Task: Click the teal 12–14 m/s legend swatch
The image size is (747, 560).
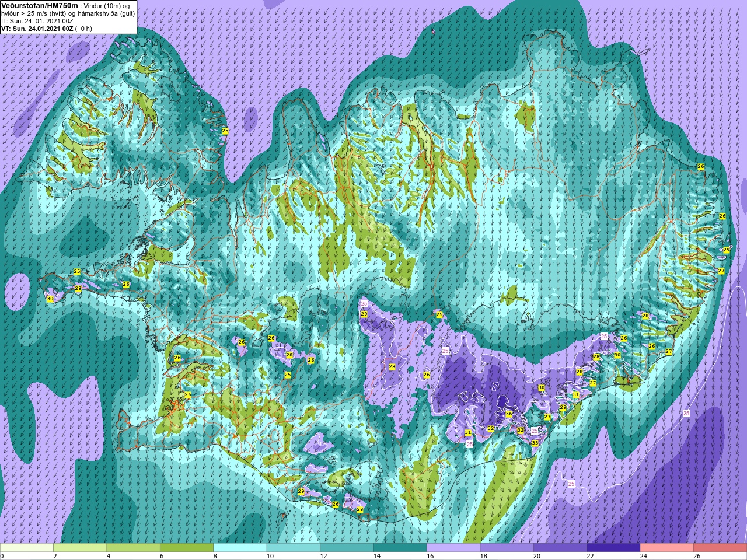Action: pyautogui.click(x=347, y=548)
